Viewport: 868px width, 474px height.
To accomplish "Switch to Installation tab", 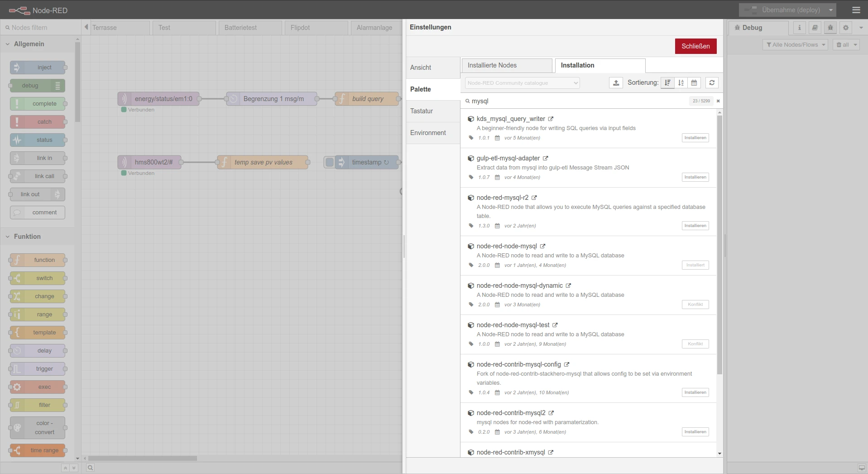I will pos(600,65).
